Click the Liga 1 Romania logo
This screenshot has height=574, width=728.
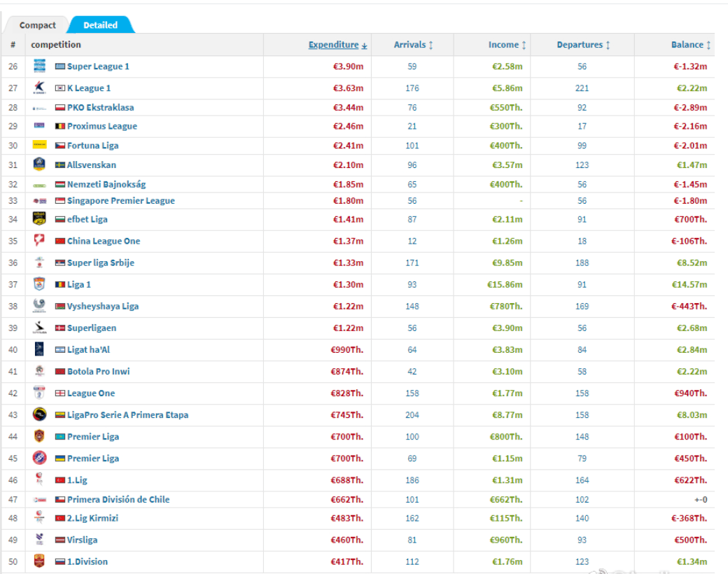tap(39, 283)
